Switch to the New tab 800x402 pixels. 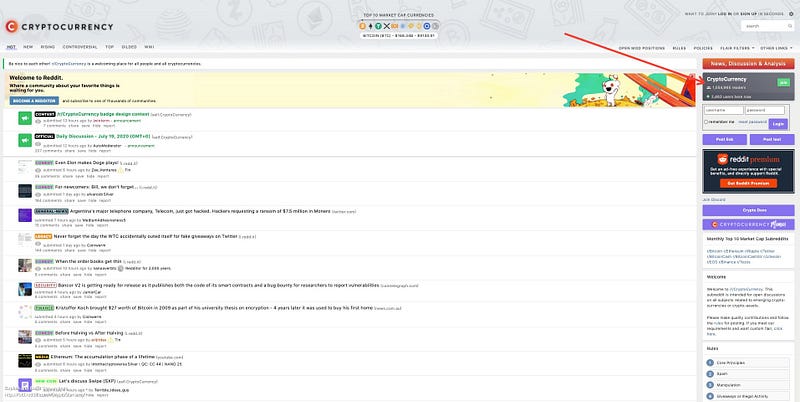coord(28,47)
